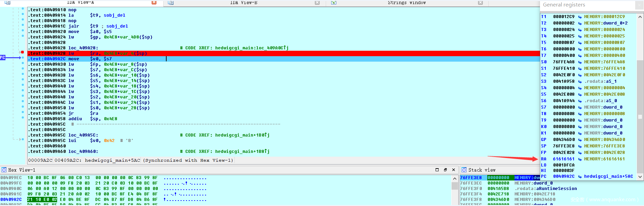This screenshot has width=644, height=206.
Task: Close the Strings window tab
Action: click(x=480, y=2)
